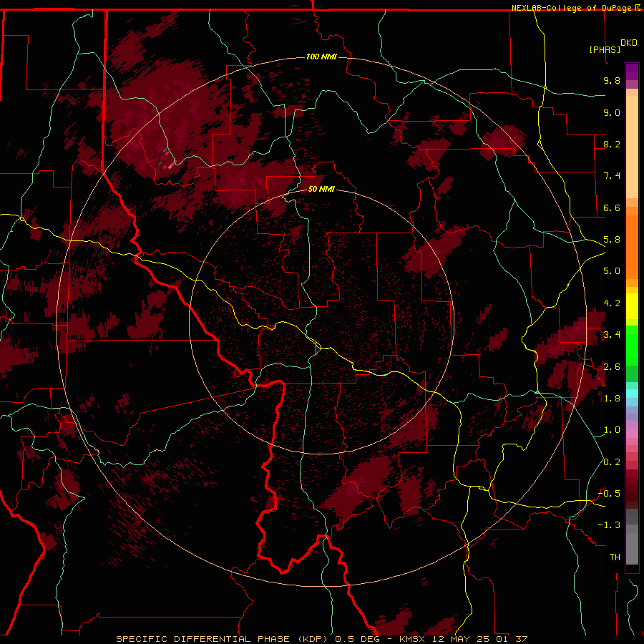Screen dimensions: 644x644
Task: Click the 100 NMI range ring label
Action: 321,57
